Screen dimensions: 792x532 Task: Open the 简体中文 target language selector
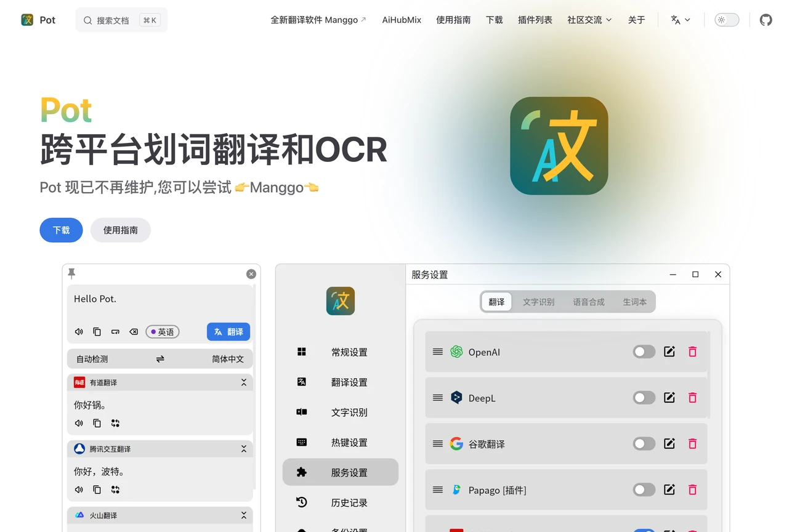(228, 359)
